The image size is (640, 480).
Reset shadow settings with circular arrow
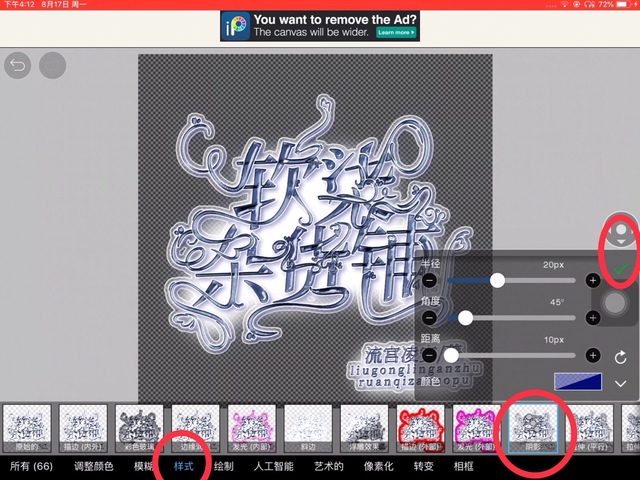pyautogui.click(x=621, y=357)
